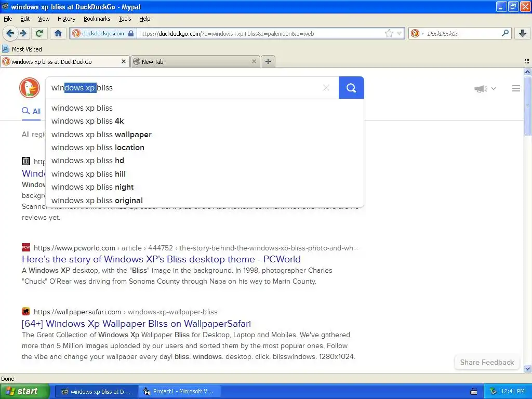532x399 pixels.
Task: Select the All results tab
Action: pyautogui.click(x=31, y=111)
